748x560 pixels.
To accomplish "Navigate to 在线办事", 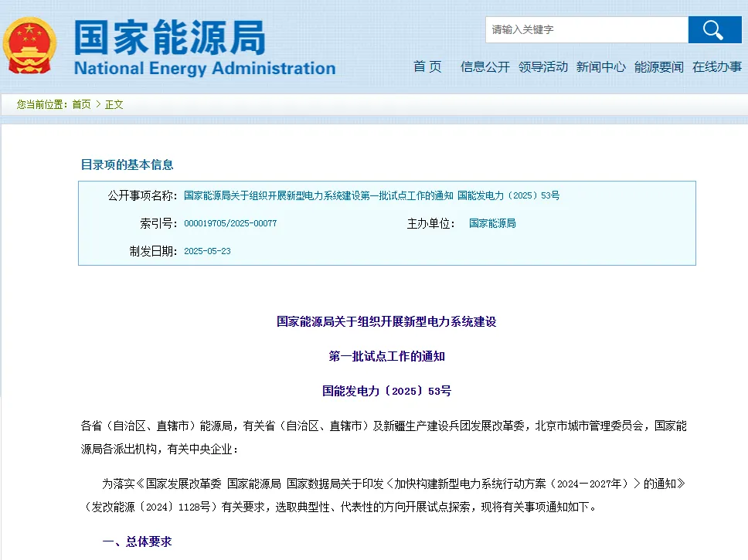I will point(716,67).
